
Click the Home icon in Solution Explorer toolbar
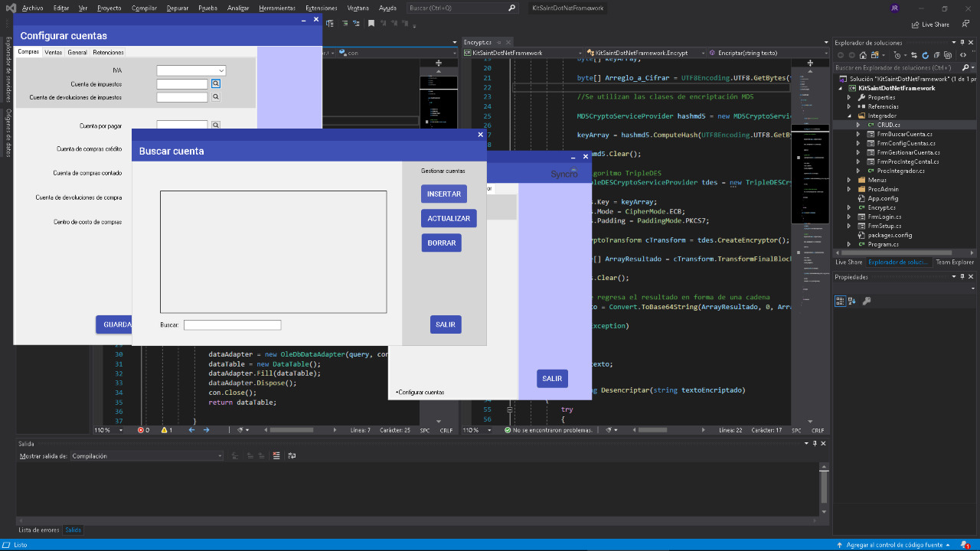pos(864,54)
